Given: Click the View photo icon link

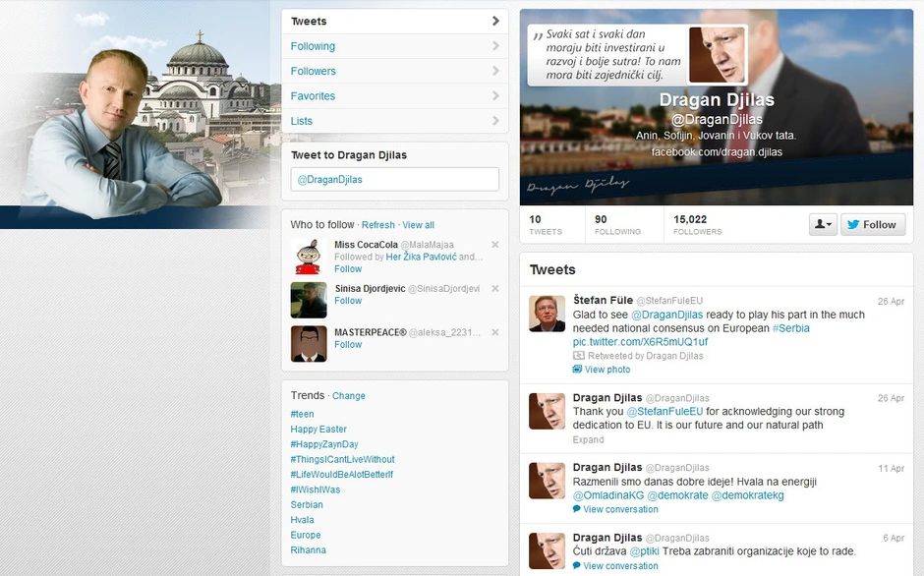Looking at the screenshot, I should click(x=578, y=370).
